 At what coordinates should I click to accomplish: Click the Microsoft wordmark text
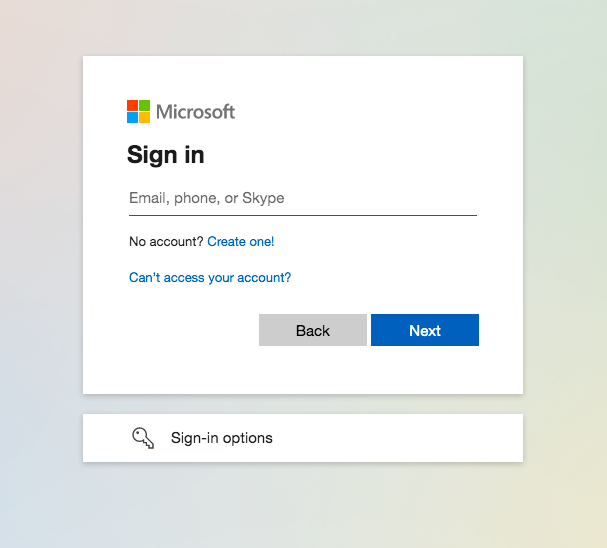pos(195,112)
